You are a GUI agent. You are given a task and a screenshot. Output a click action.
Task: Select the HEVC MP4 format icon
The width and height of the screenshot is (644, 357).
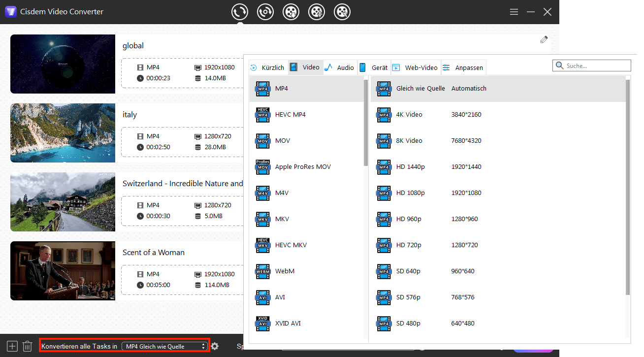tap(263, 115)
